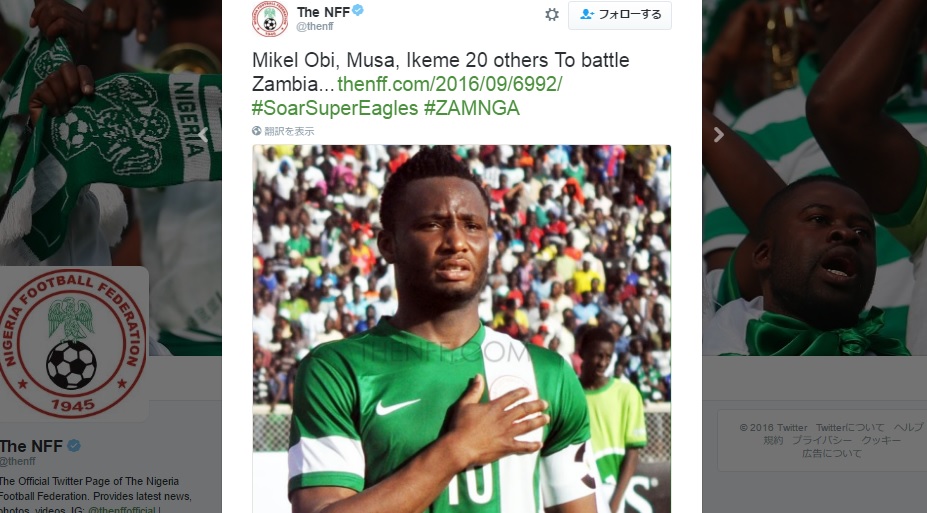Click The NFF avatar in tweet header
The width and height of the screenshot is (927, 513).
coord(270,20)
